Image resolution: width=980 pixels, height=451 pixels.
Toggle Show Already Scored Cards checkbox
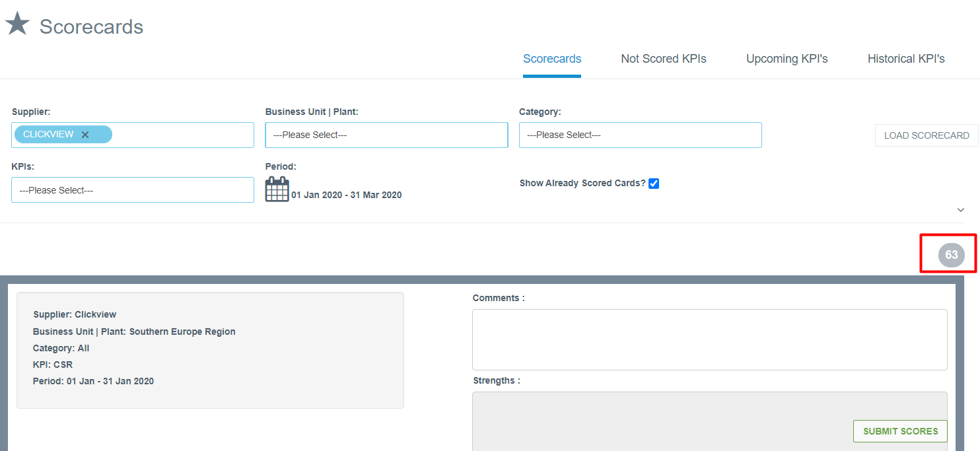654,184
